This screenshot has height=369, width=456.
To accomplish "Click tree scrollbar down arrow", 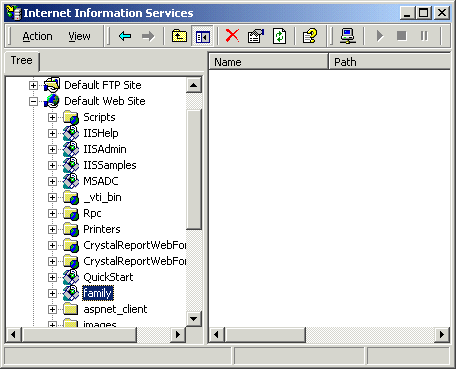I will point(194,319).
